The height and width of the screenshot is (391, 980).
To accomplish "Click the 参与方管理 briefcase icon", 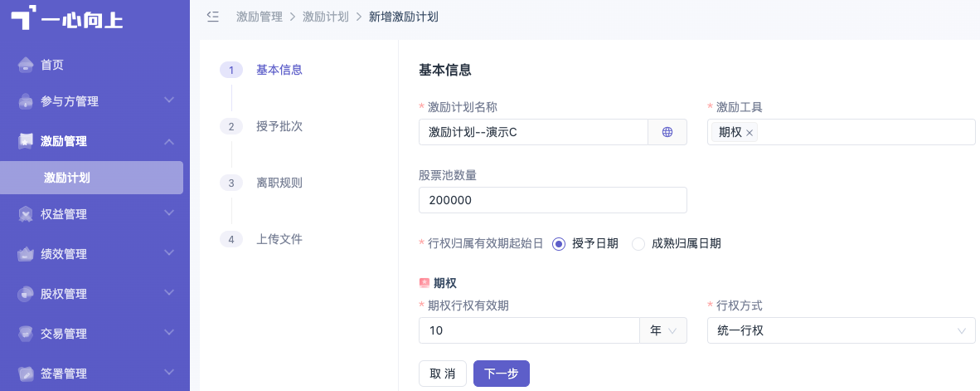I will pyautogui.click(x=26, y=100).
